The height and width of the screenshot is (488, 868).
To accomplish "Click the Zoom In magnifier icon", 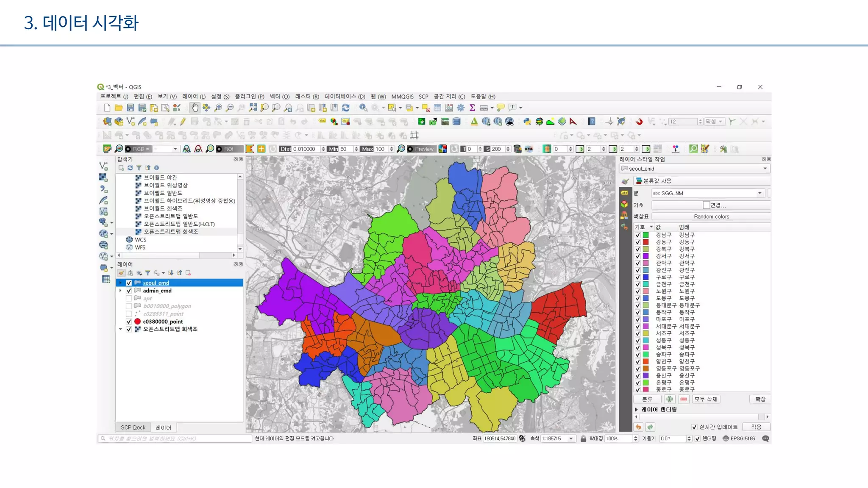I will 218,108.
